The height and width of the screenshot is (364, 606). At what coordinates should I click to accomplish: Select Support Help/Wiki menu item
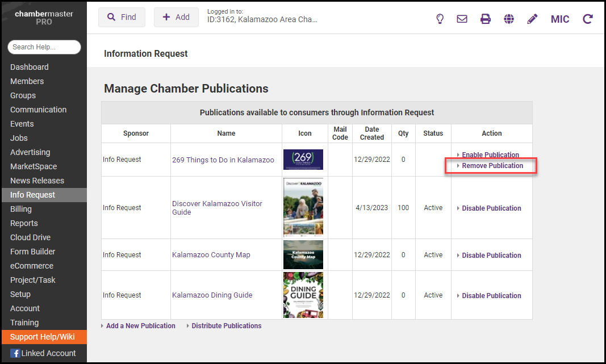[x=43, y=337]
